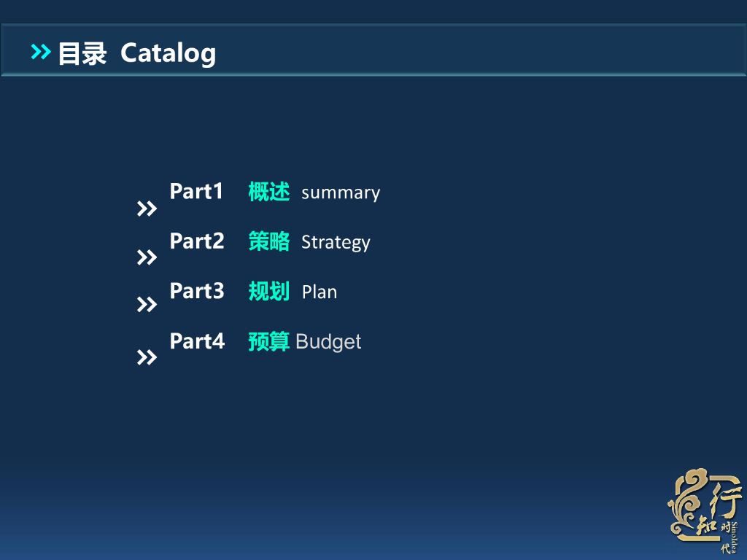This screenshot has height=560, width=747.
Task: Click the Part1 label
Action: click(196, 192)
